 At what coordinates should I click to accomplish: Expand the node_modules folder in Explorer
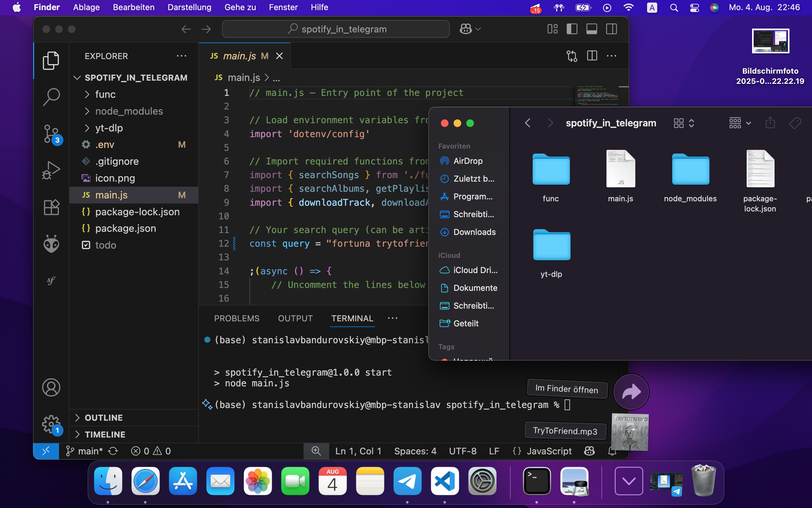(134, 111)
